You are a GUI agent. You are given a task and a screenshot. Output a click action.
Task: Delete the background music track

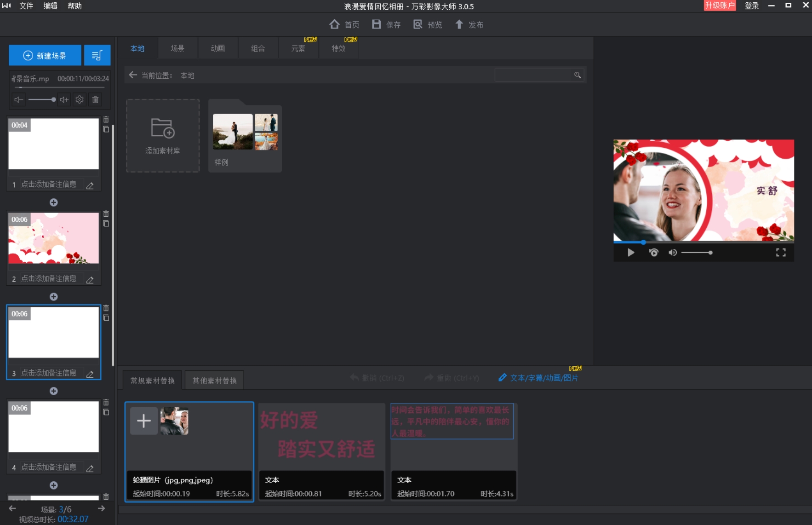pyautogui.click(x=95, y=100)
